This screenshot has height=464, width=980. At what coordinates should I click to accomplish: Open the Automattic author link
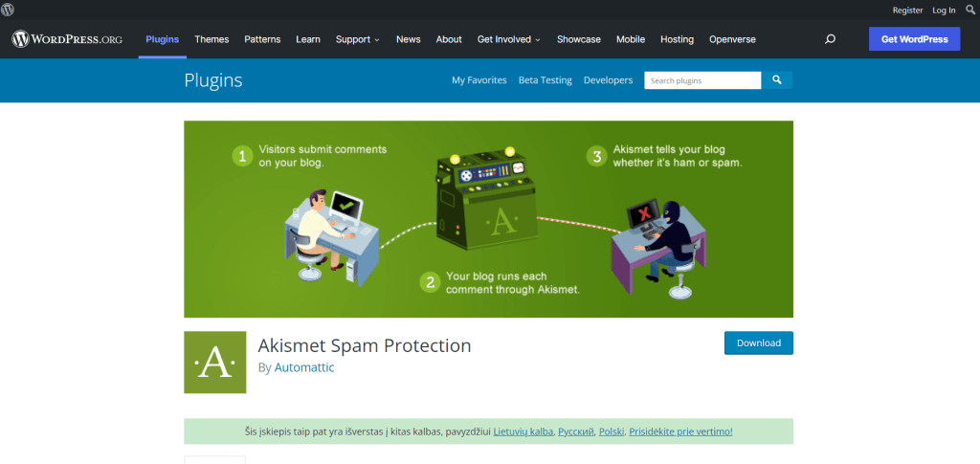click(x=304, y=367)
